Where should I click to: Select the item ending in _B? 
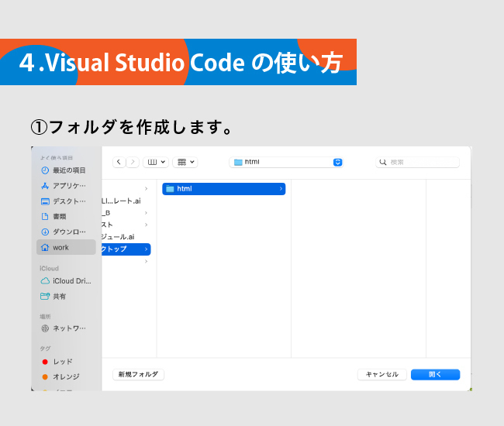106,213
